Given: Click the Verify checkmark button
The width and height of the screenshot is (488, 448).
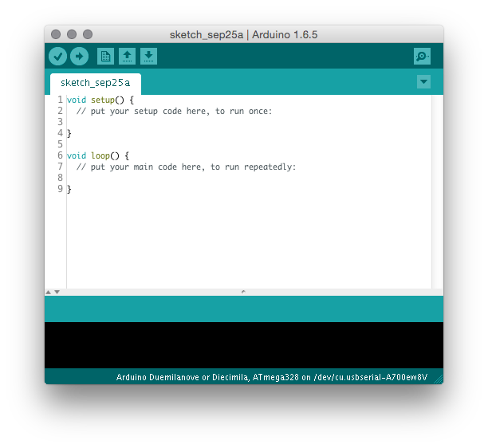Looking at the screenshot, I should [x=57, y=57].
